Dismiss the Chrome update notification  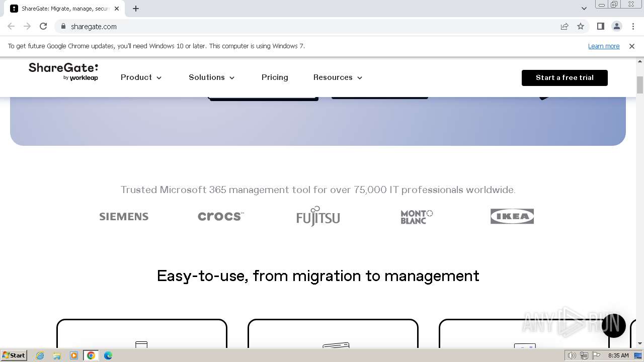tap(632, 46)
